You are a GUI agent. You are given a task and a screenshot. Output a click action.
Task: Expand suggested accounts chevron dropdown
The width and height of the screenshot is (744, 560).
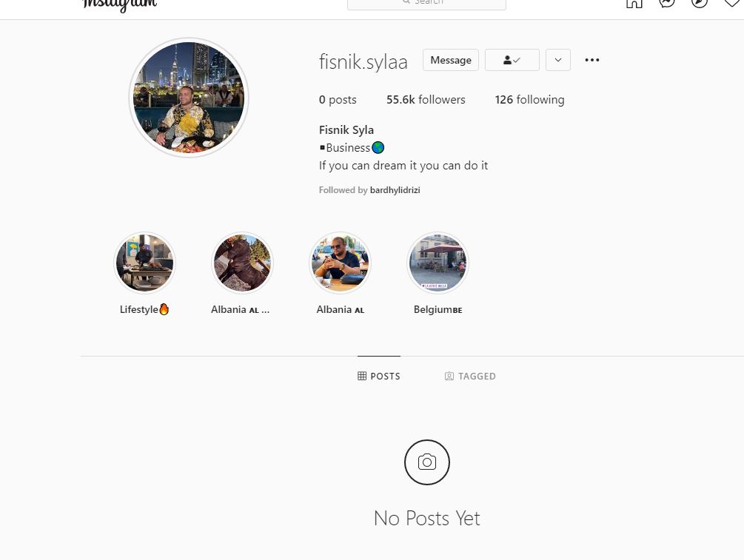[558, 60]
